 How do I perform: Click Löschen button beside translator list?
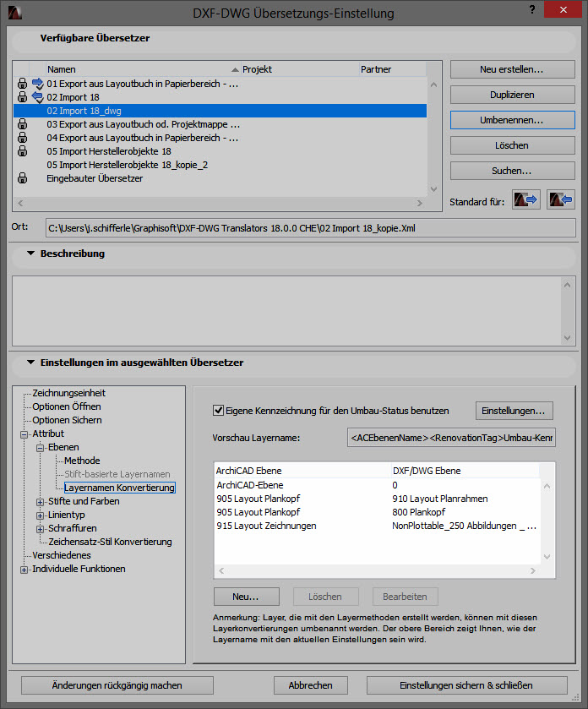pos(512,145)
